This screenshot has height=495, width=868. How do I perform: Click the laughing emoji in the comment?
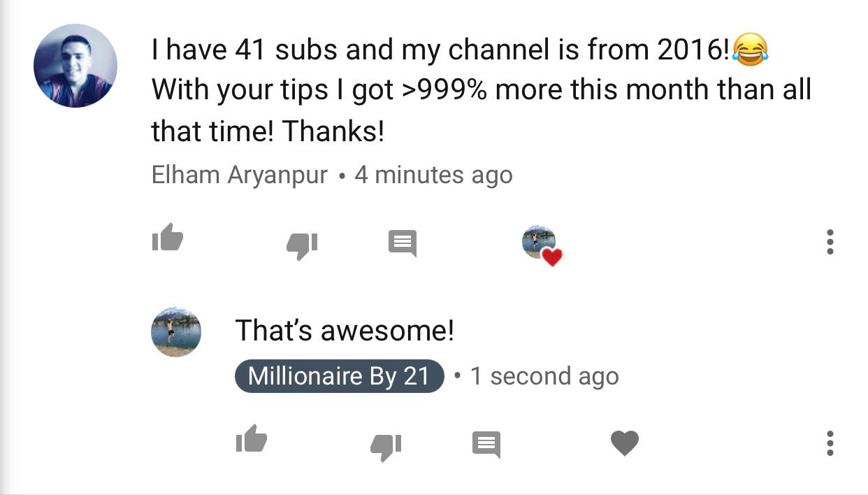[751, 50]
